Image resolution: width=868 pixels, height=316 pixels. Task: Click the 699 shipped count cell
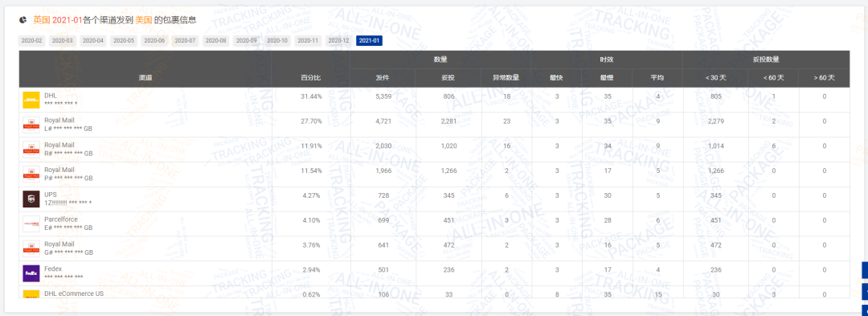pyautogui.click(x=383, y=220)
